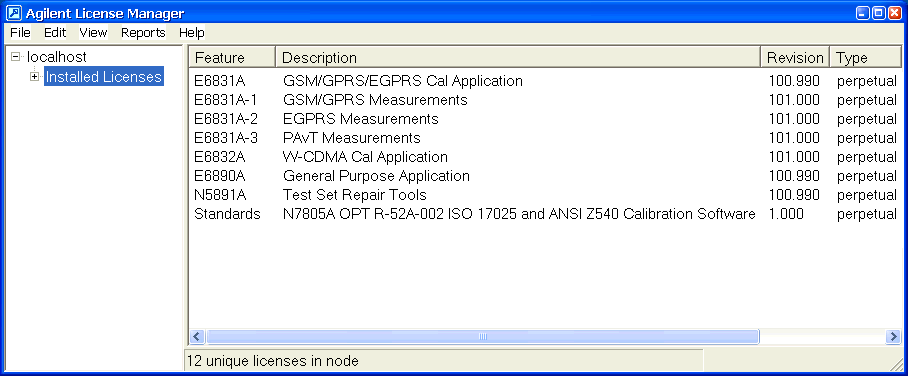Click the horizontal scrollbar left arrow
This screenshot has width=908, height=376.
[x=197, y=336]
